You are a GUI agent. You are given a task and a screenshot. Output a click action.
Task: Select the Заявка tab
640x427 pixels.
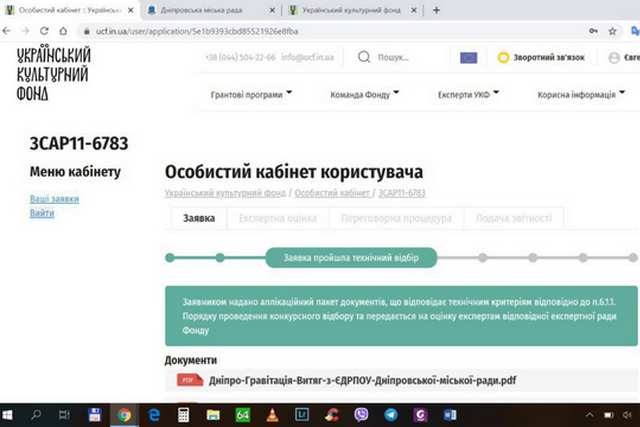tap(199, 218)
